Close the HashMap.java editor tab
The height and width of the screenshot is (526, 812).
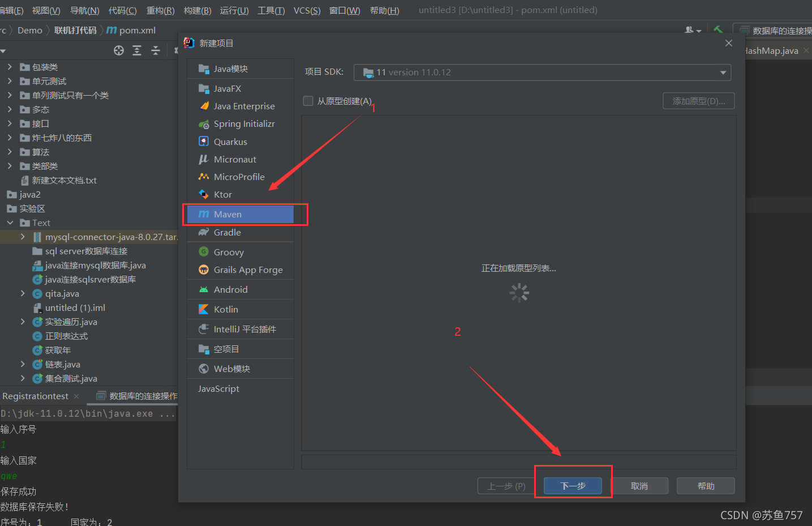[x=806, y=50]
